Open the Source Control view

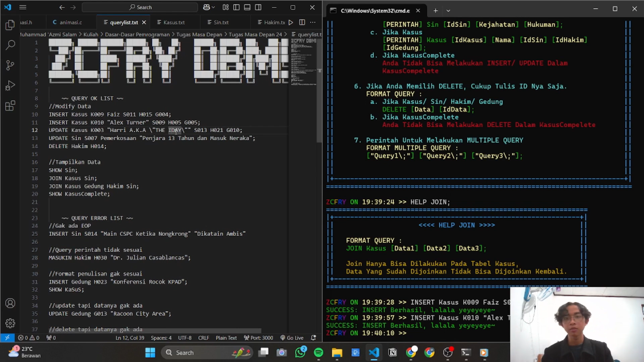point(10,65)
